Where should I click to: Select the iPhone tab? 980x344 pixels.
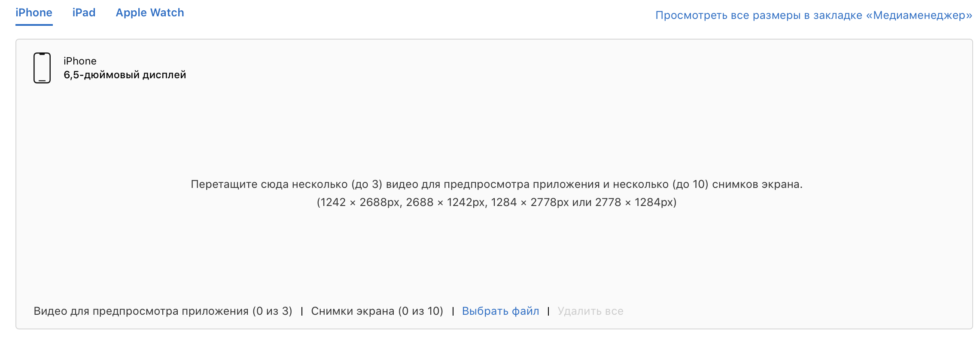pyautogui.click(x=34, y=12)
